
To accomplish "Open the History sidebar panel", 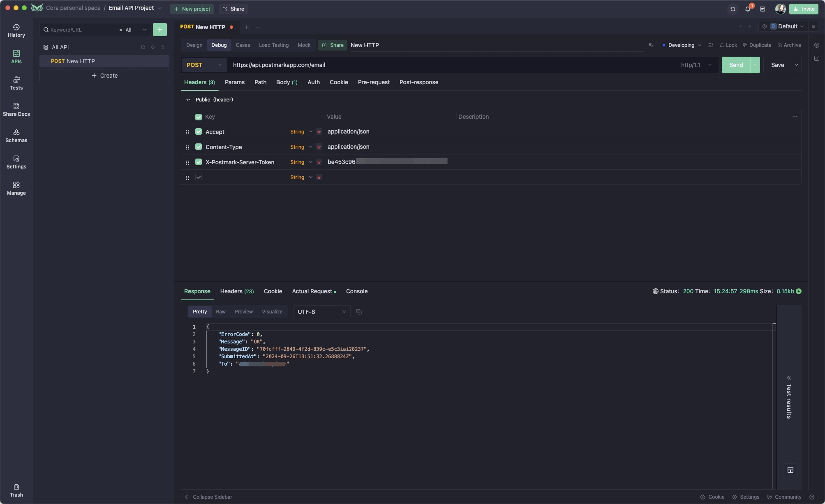I will coord(16,31).
